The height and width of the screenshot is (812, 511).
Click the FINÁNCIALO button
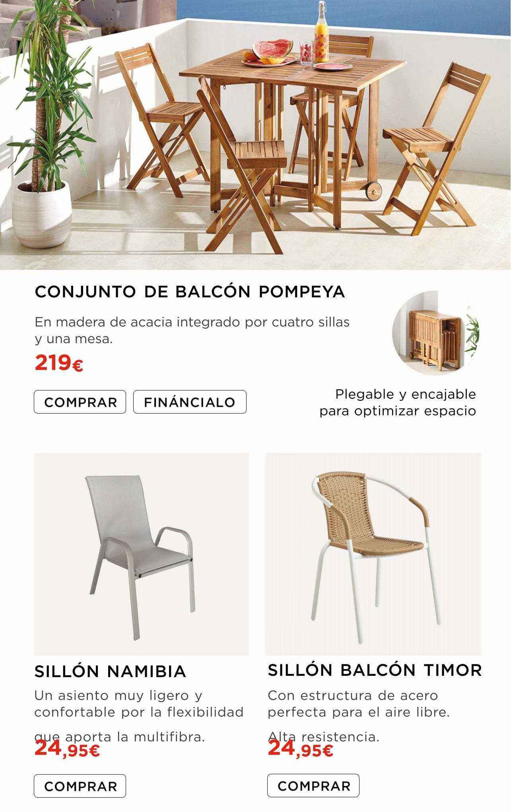point(190,402)
